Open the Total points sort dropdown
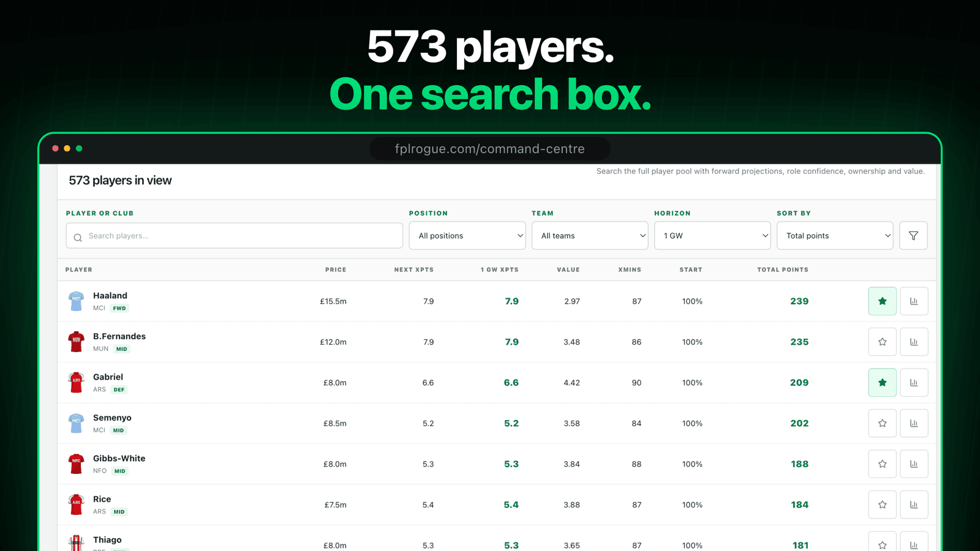 (835, 236)
